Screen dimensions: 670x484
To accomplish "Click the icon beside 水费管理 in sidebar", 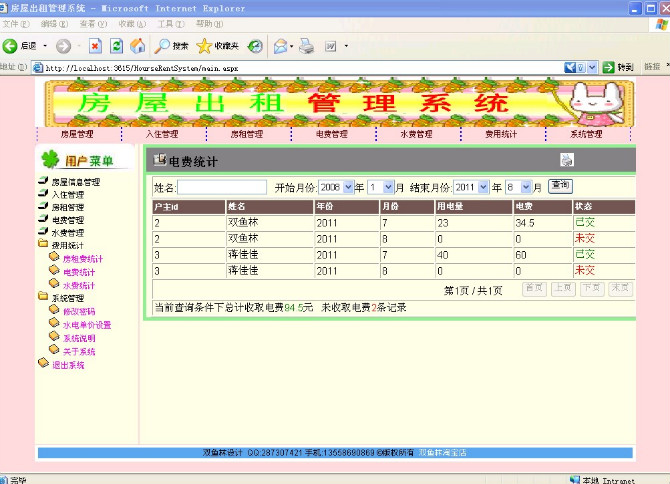I will pos(43,232).
